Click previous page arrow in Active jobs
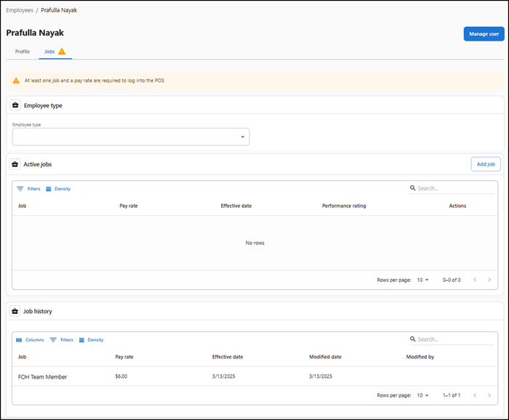Screen dimensions: 509x420 [x=475, y=280]
